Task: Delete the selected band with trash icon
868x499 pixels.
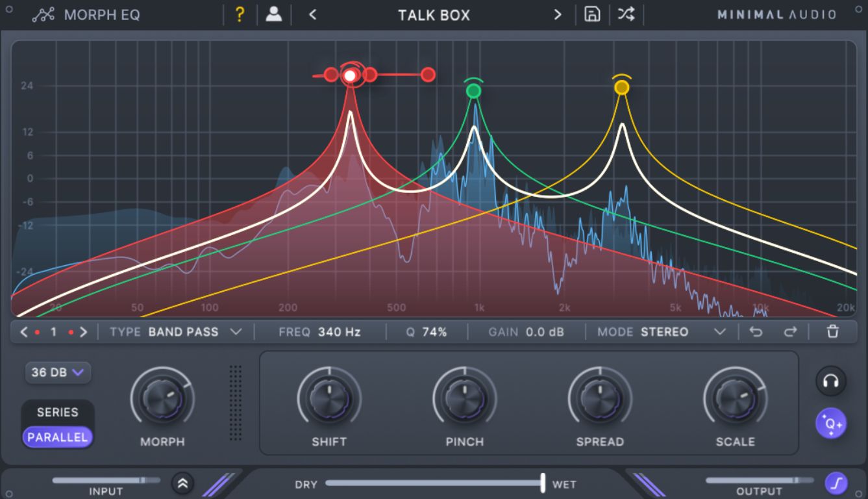Action: point(833,332)
